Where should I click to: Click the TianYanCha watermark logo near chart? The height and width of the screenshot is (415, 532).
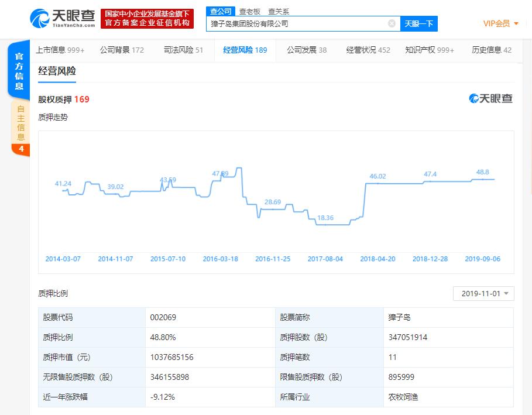click(490, 98)
